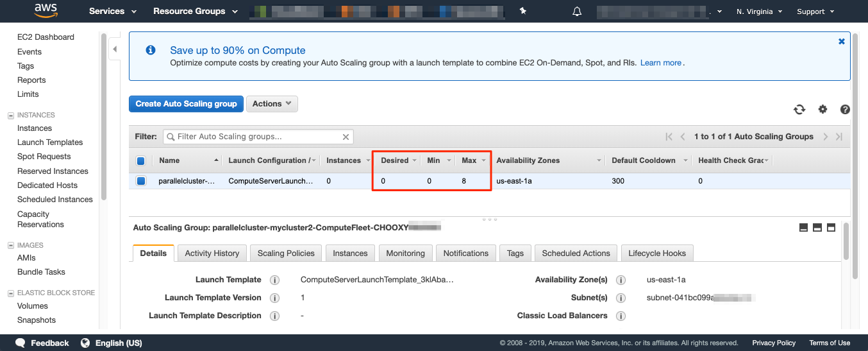The image size is (868, 351).
Task: Clear the filter with the X icon
Action: [346, 137]
